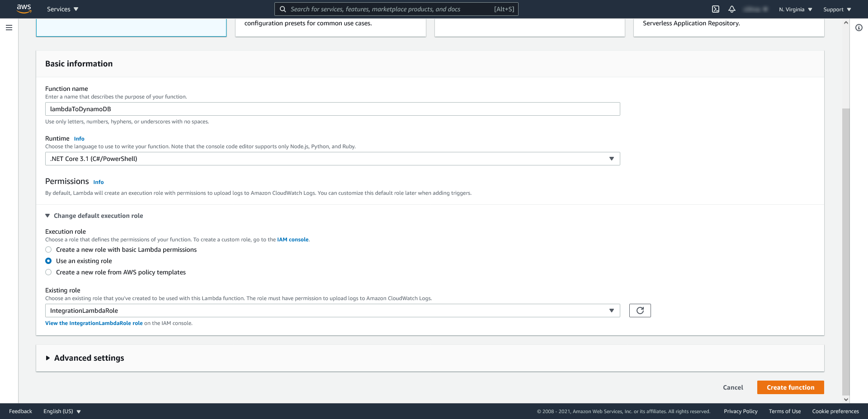This screenshot has height=419, width=868.
Task: Click the AWS logo home icon
Action: coord(24,9)
